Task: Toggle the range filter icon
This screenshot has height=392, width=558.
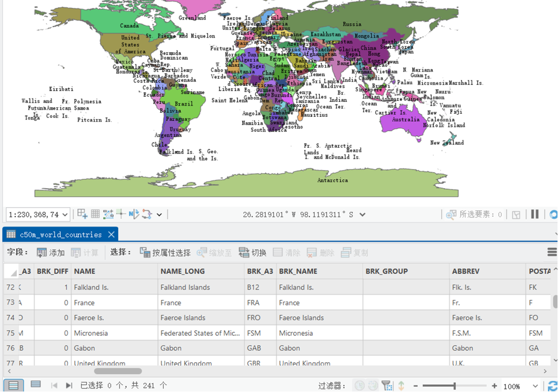Action: (373, 385)
